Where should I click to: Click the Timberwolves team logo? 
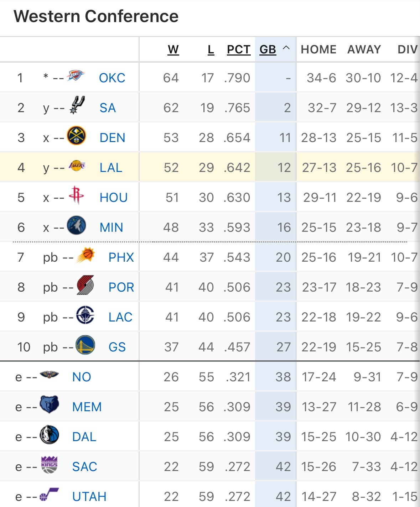click(x=76, y=225)
